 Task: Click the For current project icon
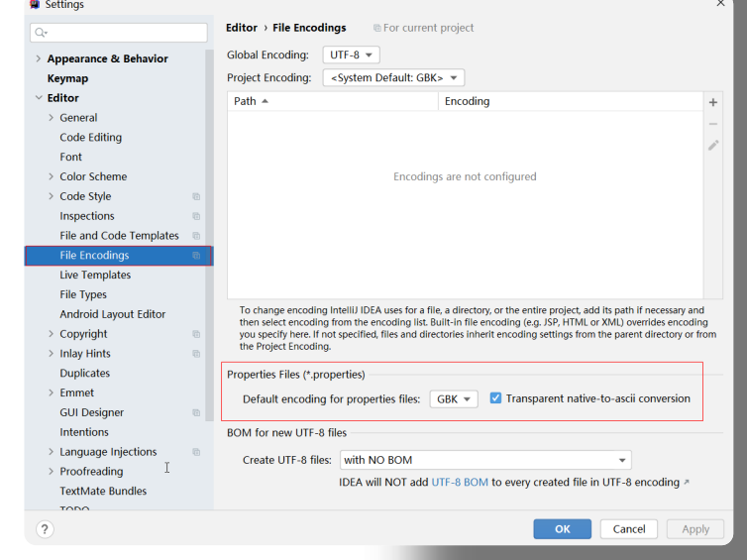click(x=376, y=28)
